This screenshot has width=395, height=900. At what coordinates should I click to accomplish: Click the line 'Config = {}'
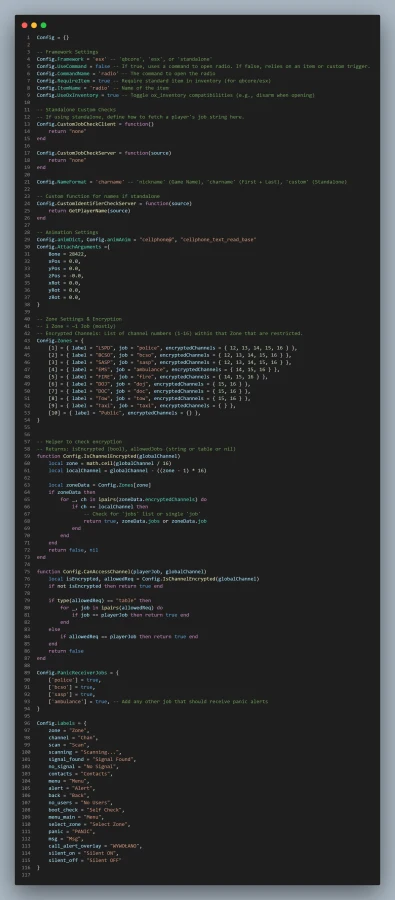53,38
